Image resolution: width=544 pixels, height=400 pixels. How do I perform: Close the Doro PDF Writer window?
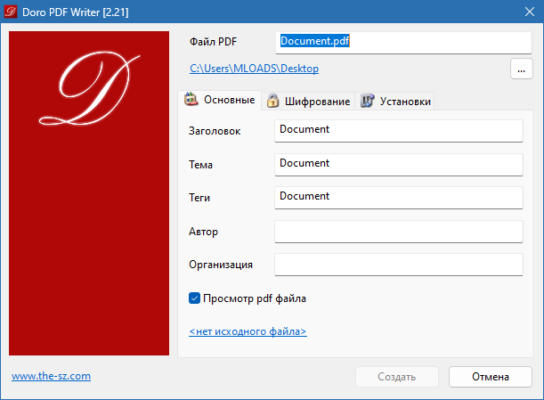pos(529,12)
